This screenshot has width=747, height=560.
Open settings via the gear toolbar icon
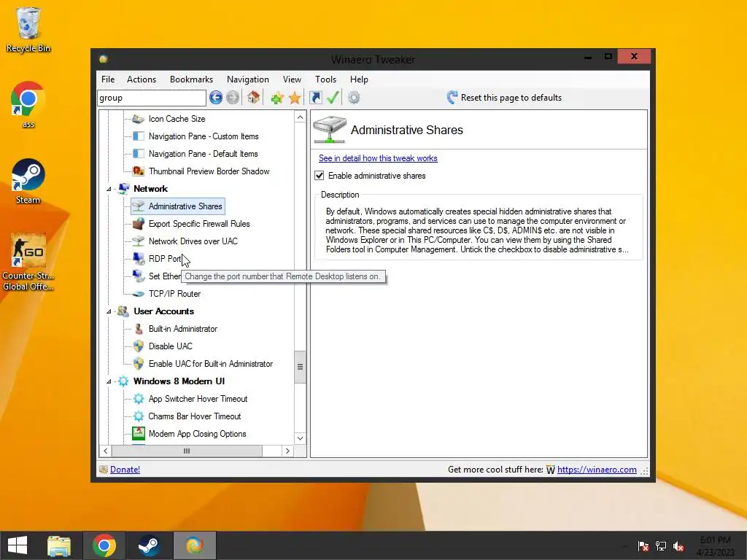coord(354,98)
